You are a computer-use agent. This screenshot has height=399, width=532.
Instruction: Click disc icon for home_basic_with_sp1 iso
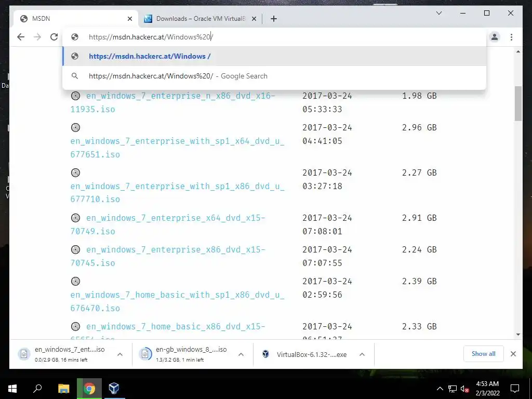click(x=75, y=281)
